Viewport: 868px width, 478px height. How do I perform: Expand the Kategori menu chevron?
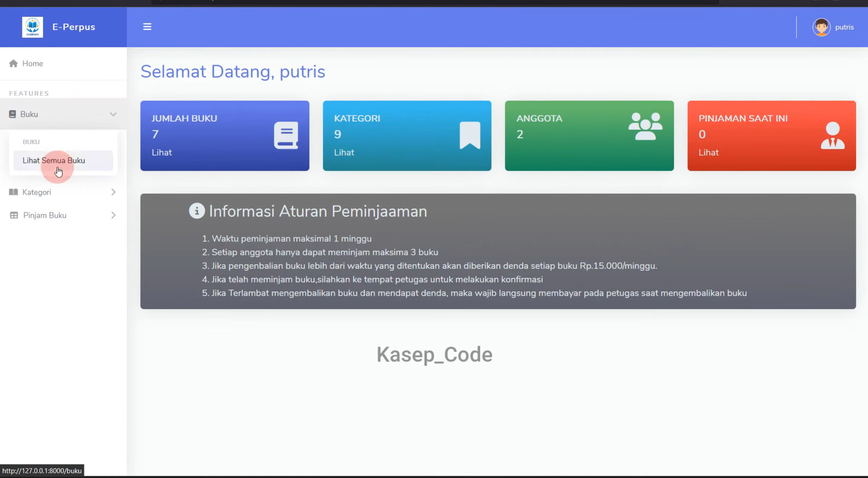click(x=113, y=192)
